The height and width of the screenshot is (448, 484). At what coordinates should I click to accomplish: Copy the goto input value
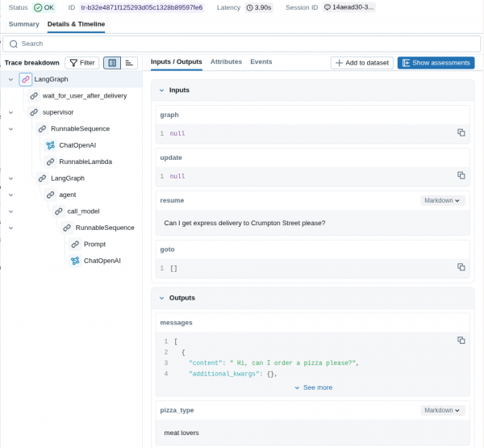461,267
